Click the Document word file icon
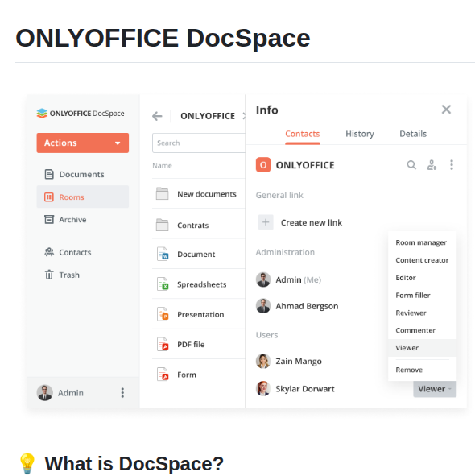The image size is (475, 476). (163, 254)
